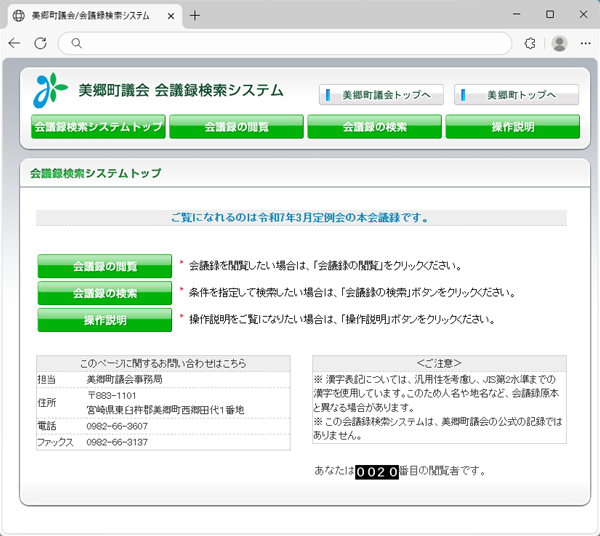
Task: Click the address 宮崎県東臼杵郡美郷町西郷田代1番地
Action: (x=165, y=410)
